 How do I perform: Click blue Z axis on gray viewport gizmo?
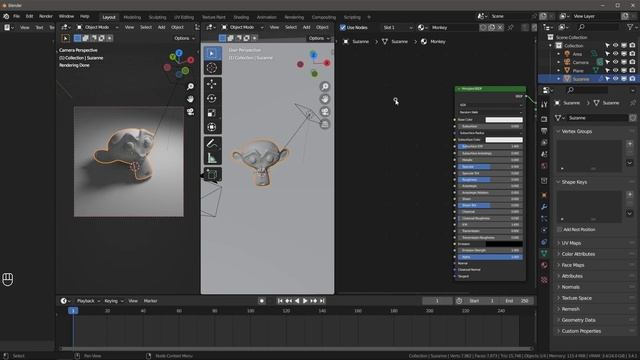click(313, 54)
